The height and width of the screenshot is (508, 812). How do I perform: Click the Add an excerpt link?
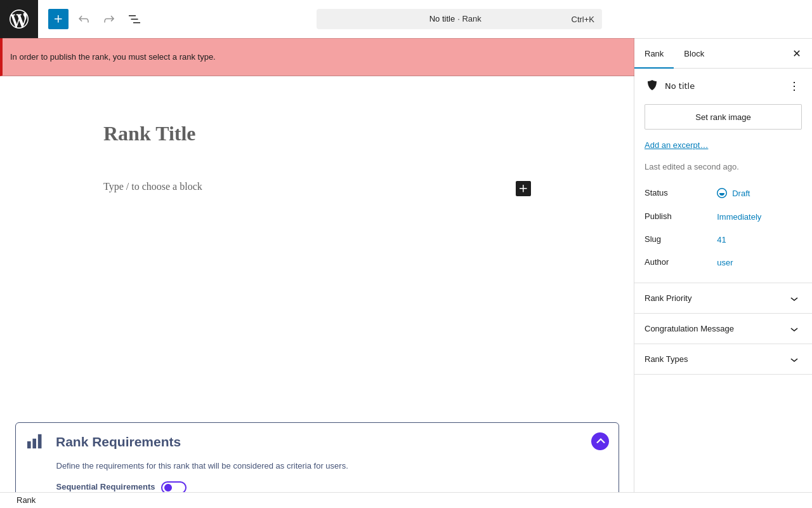[x=676, y=145]
